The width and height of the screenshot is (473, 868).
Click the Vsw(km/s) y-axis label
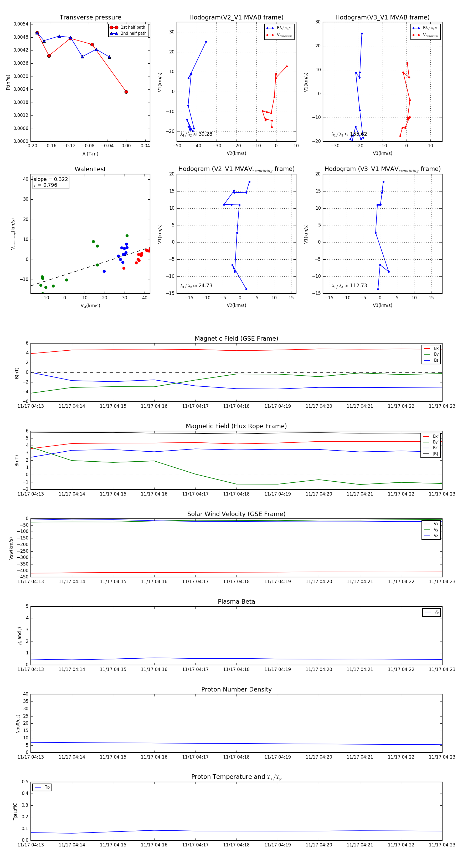[11, 548]
